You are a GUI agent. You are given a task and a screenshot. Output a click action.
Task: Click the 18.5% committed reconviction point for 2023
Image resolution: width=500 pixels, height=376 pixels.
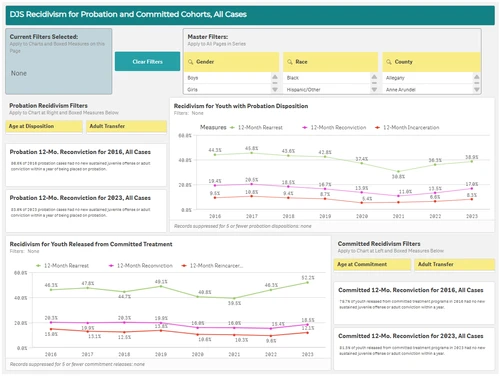click(308, 325)
